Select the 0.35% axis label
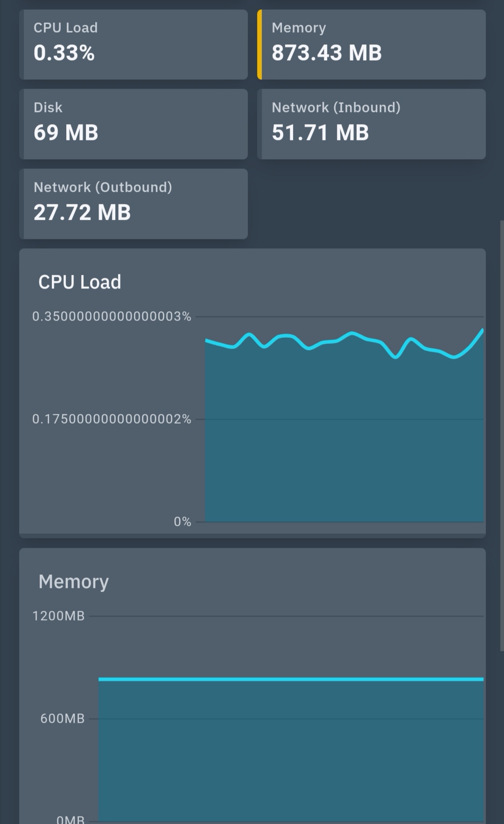The width and height of the screenshot is (504, 824). tap(112, 317)
